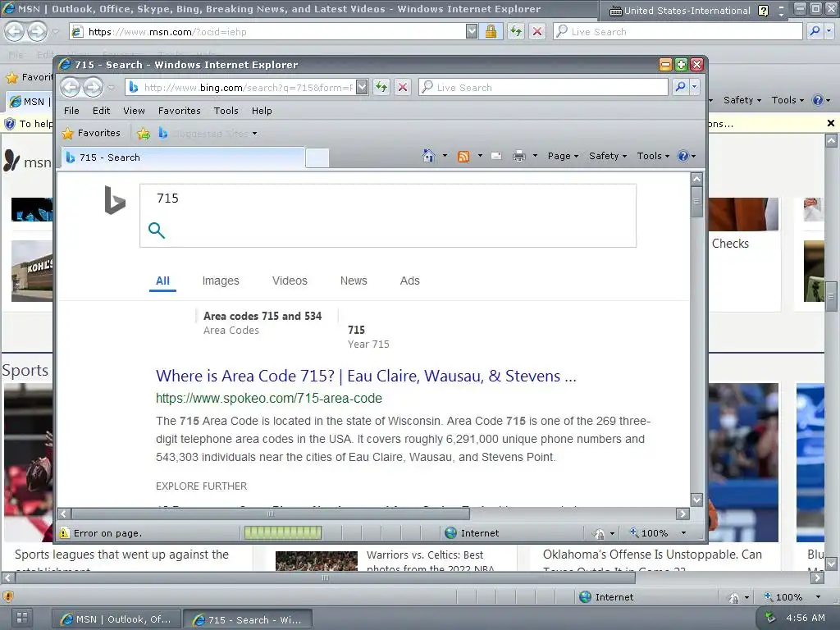Click blue magnifier search icon on Bing
Image resolution: width=840 pixels, height=630 pixels.
tap(157, 231)
